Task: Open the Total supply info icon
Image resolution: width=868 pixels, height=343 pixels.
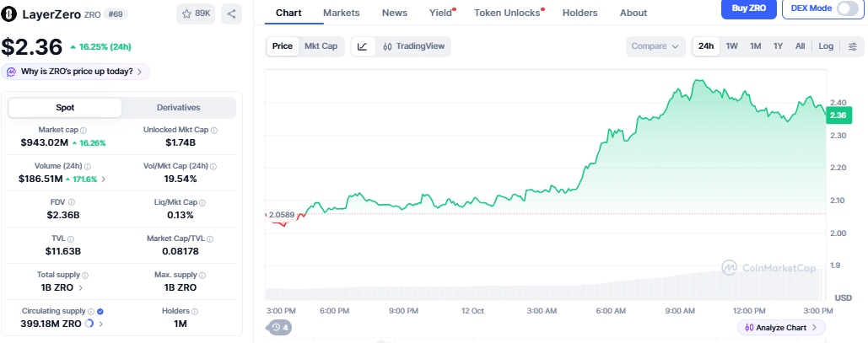Action: [x=84, y=275]
